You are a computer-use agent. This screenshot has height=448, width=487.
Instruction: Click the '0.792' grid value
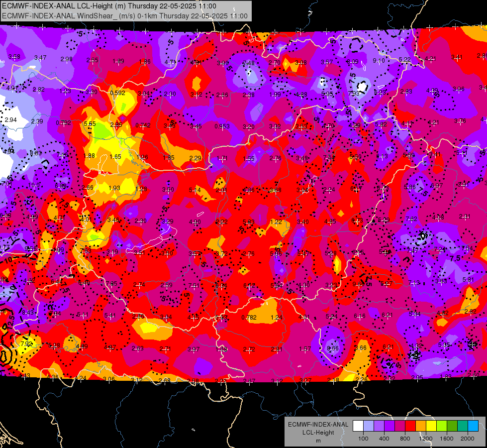(63, 123)
